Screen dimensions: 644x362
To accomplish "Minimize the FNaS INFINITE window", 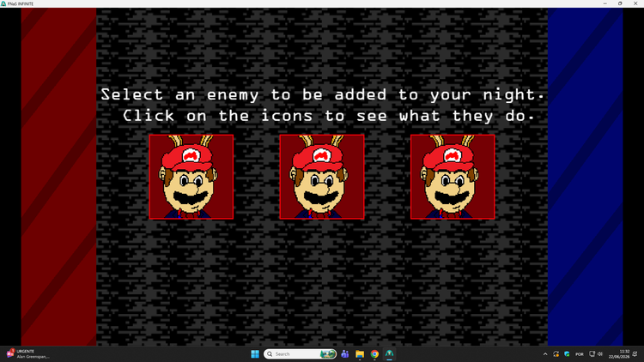I will click(x=605, y=3).
